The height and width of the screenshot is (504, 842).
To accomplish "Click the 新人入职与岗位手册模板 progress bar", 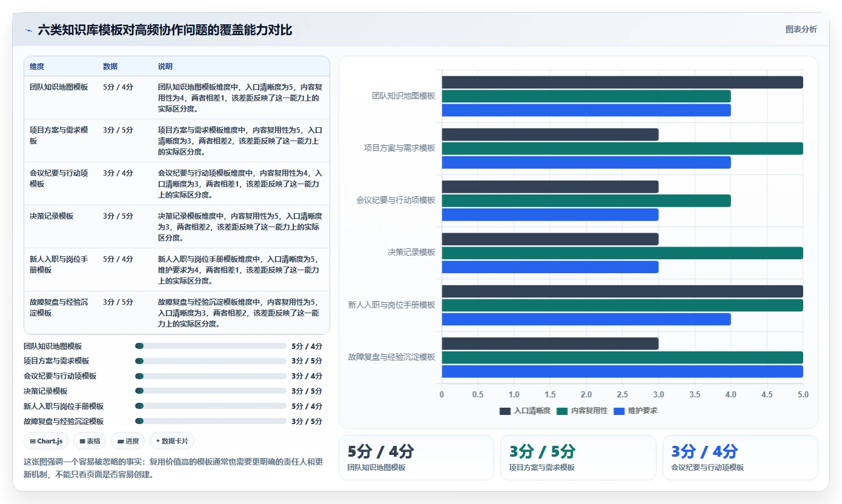I will [x=211, y=406].
